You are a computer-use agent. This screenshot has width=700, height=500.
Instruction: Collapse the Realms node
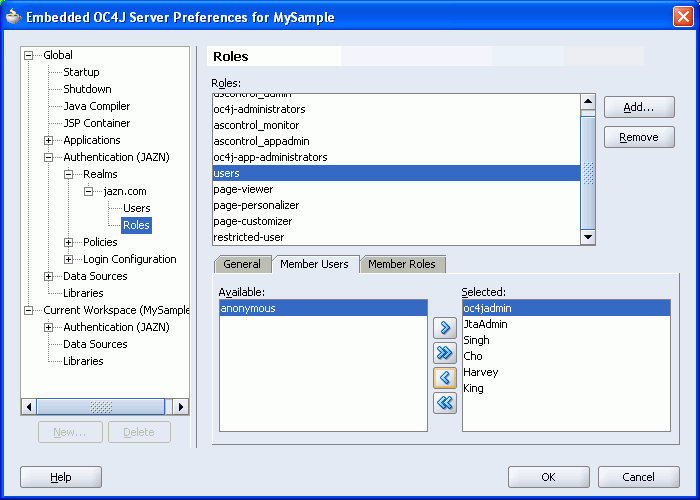[x=68, y=175]
